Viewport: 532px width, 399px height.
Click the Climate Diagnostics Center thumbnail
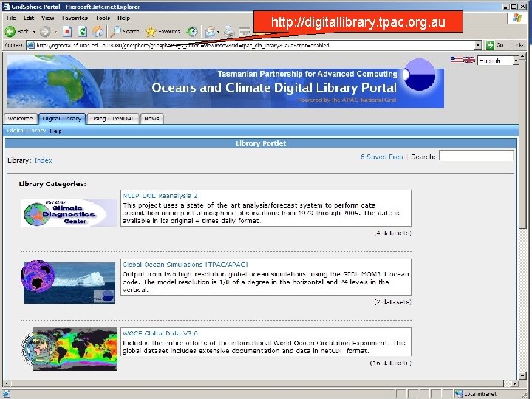[x=69, y=213]
